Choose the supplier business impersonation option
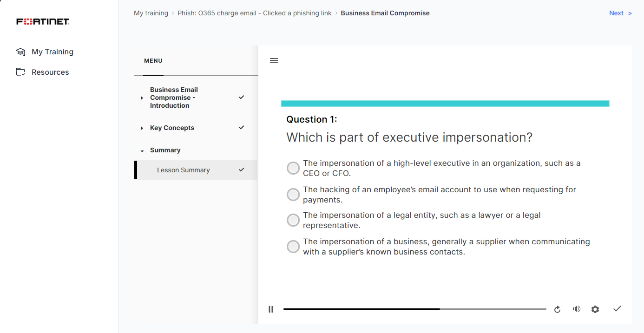 (293, 247)
